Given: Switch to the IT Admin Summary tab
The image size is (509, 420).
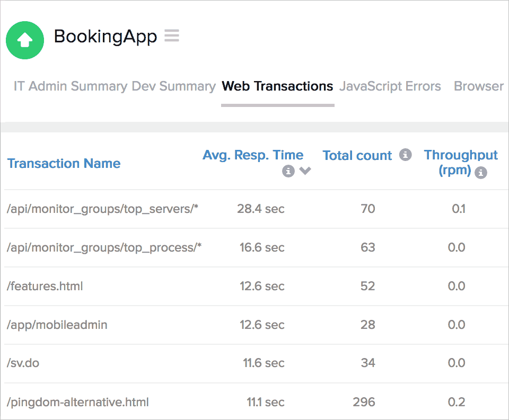Looking at the screenshot, I should pyautogui.click(x=70, y=86).
